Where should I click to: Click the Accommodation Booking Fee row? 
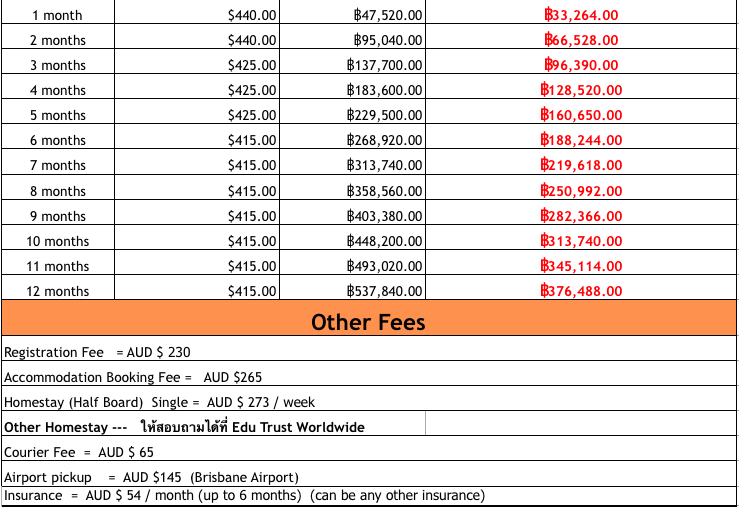(x=133, y=377)
